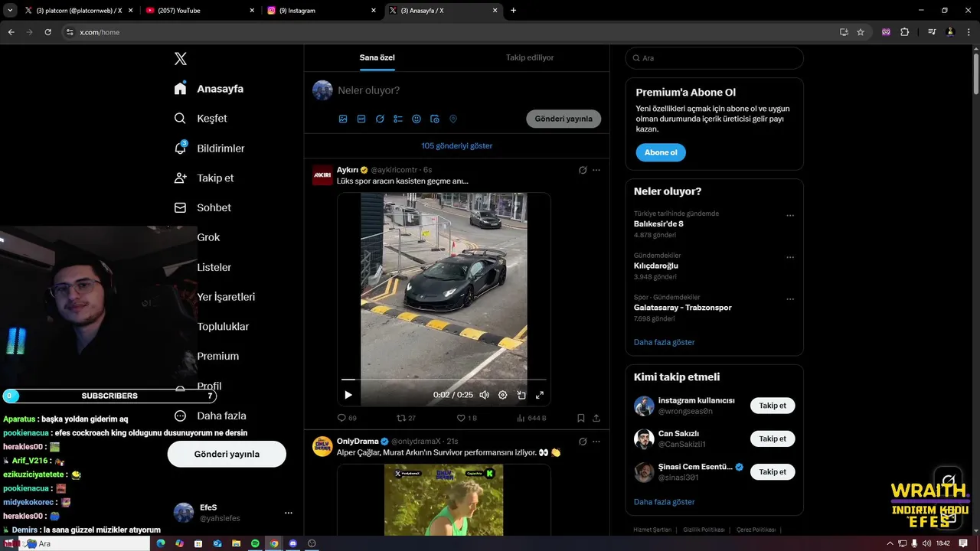Viewport: 980px width, 551px height.
Task: Share the Aykırı post
Action: pyautogui.click(x=596, y=418)
